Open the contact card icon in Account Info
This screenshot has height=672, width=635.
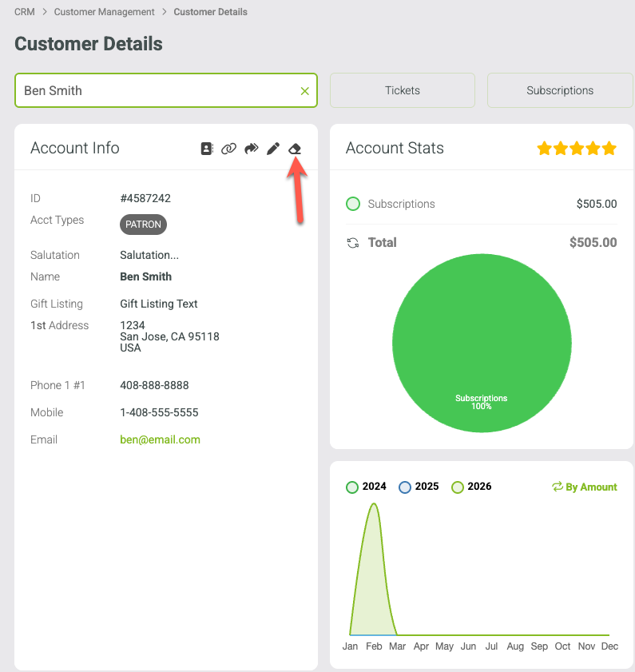[207, 149]
